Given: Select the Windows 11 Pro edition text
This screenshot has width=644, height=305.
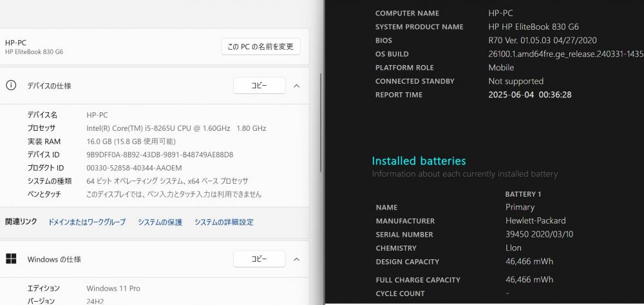Looking at the screenshot, I should click(113, 288).
